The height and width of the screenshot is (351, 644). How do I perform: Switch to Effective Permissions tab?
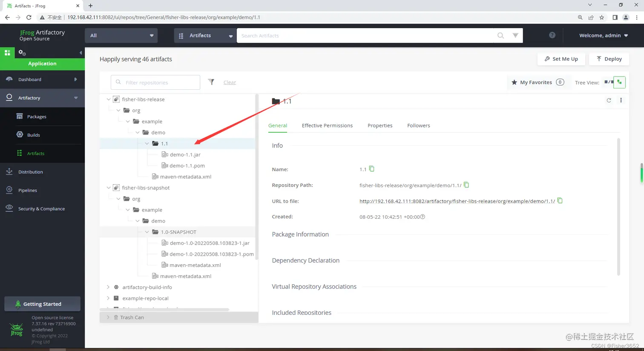pyautogui.click(x=327, y=126)
